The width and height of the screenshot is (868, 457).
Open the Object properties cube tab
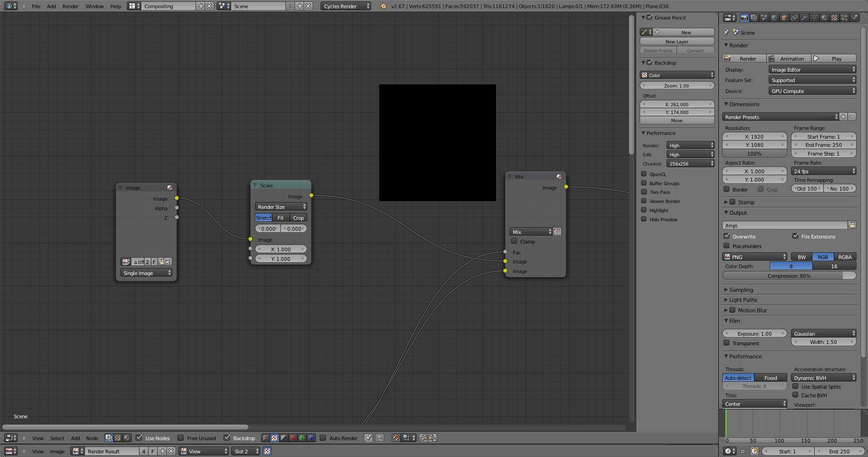[784, 18]
